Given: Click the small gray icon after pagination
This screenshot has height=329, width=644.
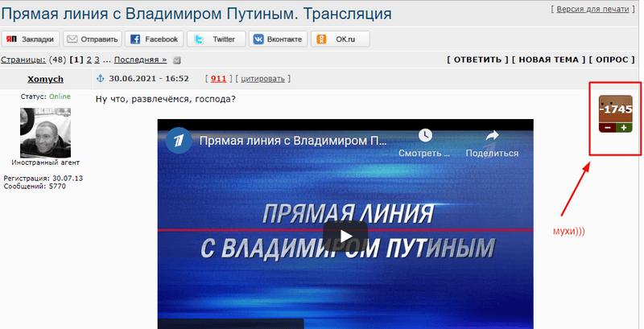Looking at the screenshot, I should pos(176,60).
